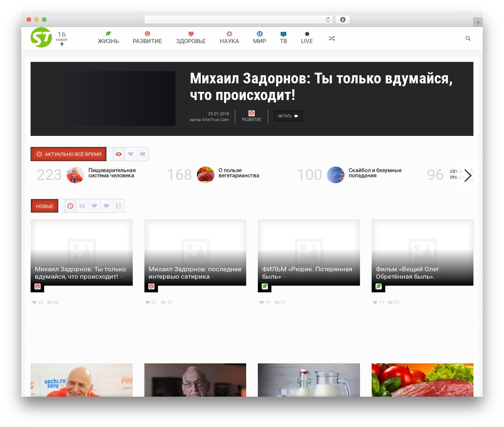
Task: Click the heart with 22 likes
Action: click(148, 303)
